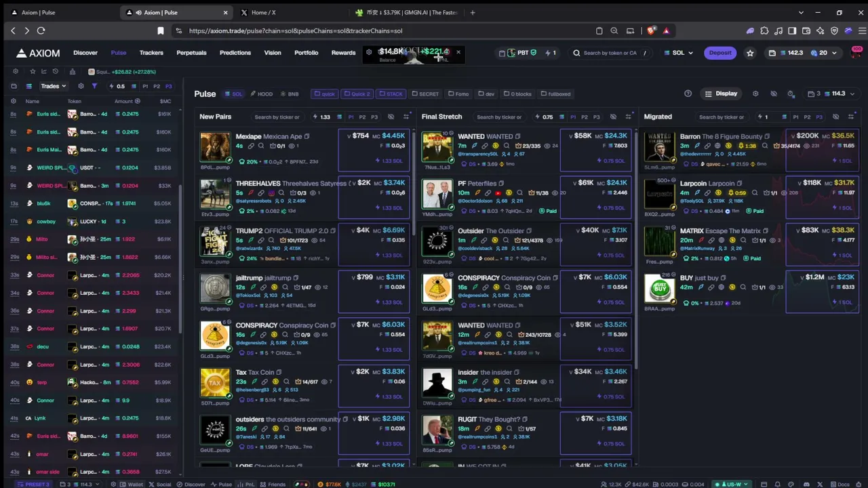Select the SOL chain in Pulse header
The height and width of the screenshot is (488, 868).
tap(234, 94)
